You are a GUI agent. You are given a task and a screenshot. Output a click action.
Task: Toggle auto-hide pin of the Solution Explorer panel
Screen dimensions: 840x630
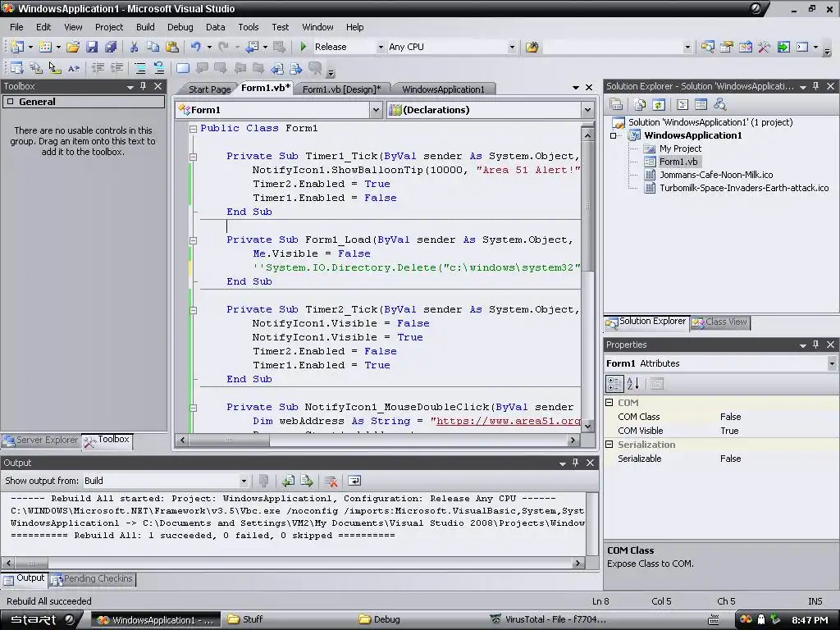click(816, 86)
